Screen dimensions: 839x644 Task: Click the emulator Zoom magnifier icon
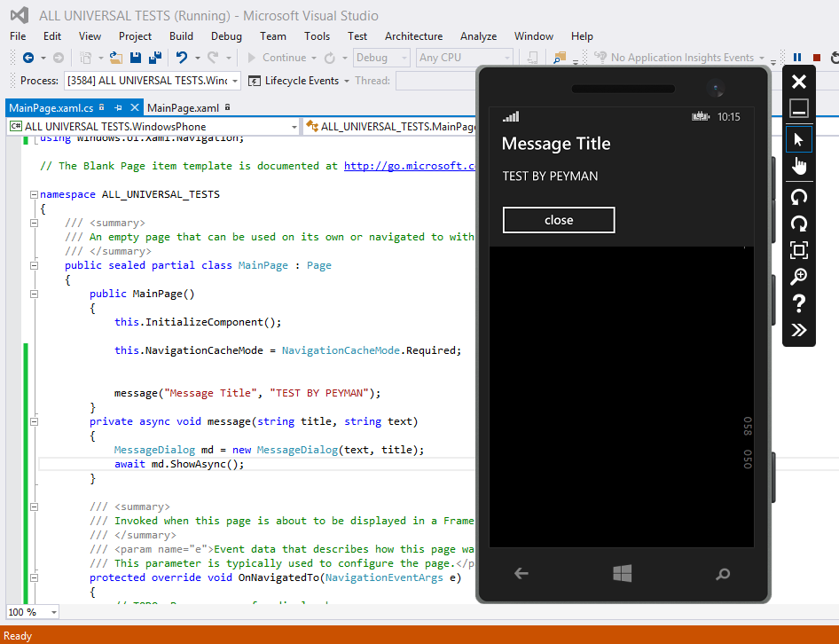(799, 277)
